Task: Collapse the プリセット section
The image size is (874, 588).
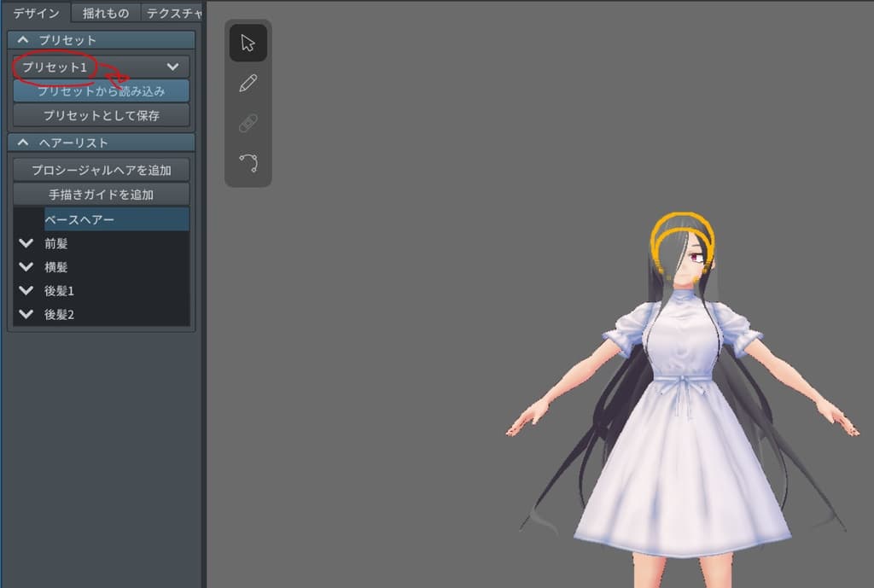Action: pyautogui.click(x=21, y=39)
